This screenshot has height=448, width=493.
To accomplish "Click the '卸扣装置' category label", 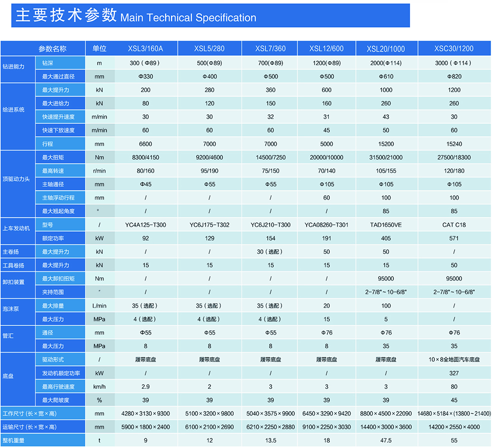I will (13, 282).
